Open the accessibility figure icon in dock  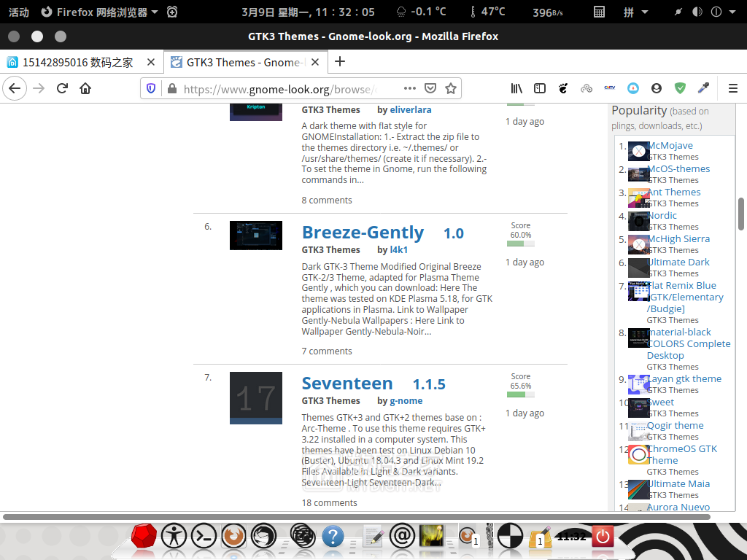click(x=174, y=536)
